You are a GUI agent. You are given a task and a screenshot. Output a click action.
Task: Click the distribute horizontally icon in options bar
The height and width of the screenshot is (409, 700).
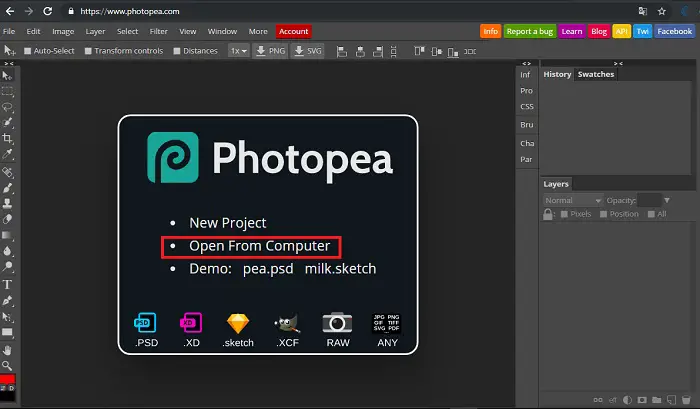point(470,51)
